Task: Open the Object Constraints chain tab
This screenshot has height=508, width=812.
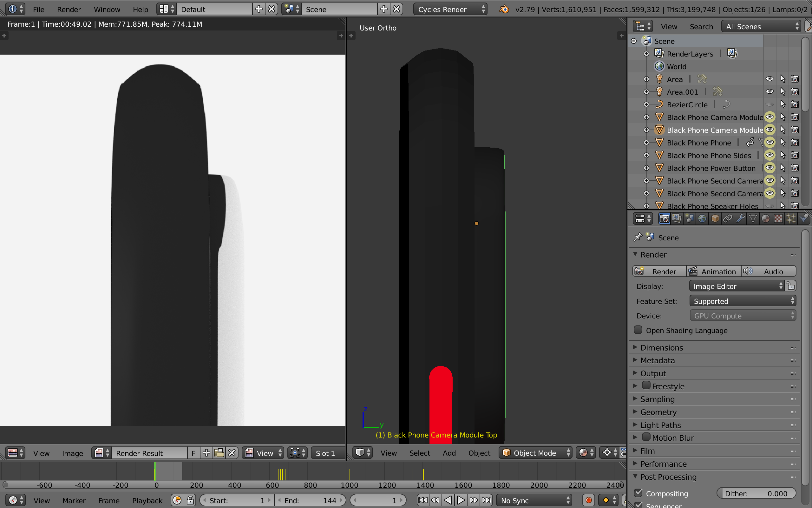Action: point(727,219)
